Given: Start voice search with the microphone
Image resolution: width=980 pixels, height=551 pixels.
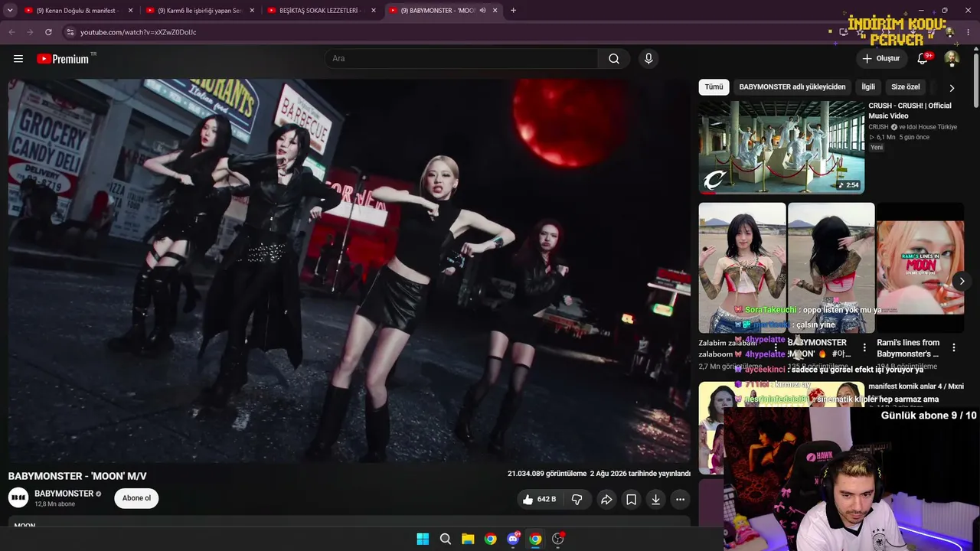Looking at the screenshot, I should point(648,59).
